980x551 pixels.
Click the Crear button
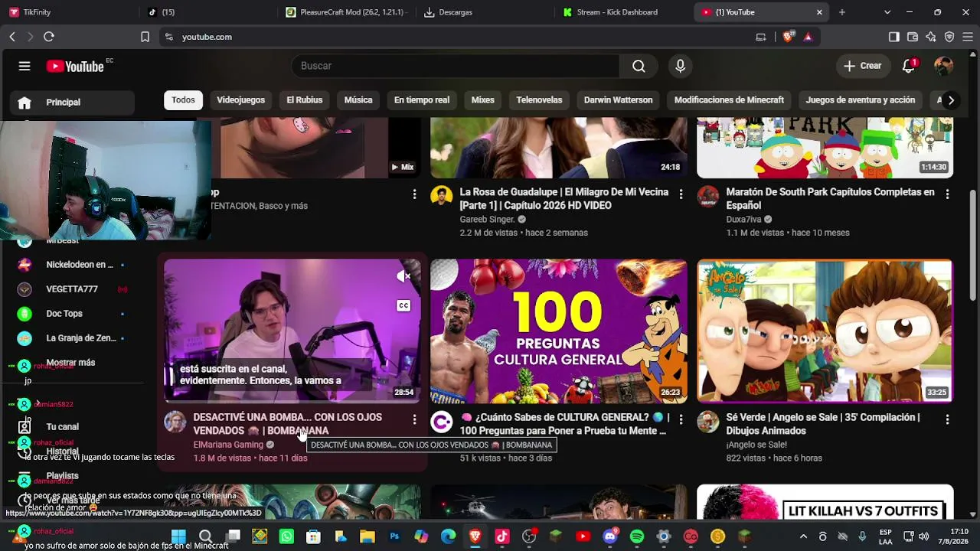pyautogui.click(x=863, y=66)
